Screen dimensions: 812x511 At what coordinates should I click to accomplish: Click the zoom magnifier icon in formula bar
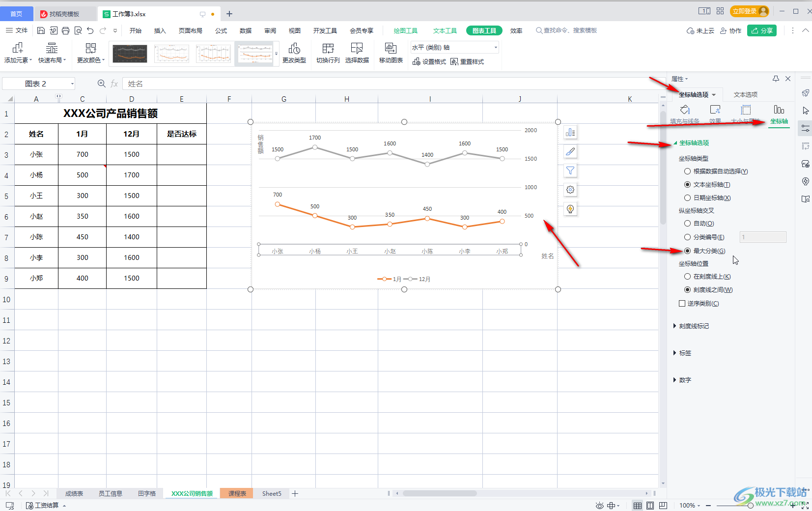tap(102, 84)
